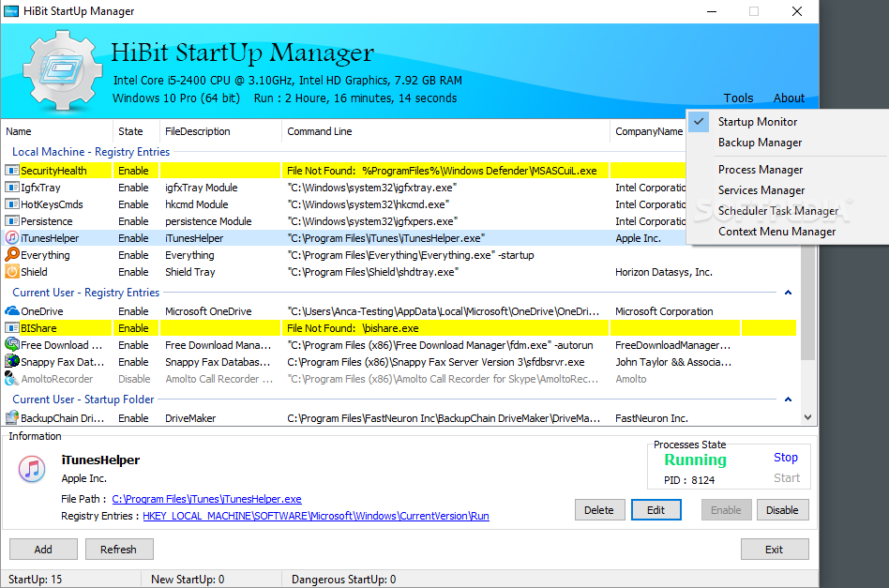889x588 pixels.
Task: Click the Free Download Manager icon
Action: click(x=12, y=345)
